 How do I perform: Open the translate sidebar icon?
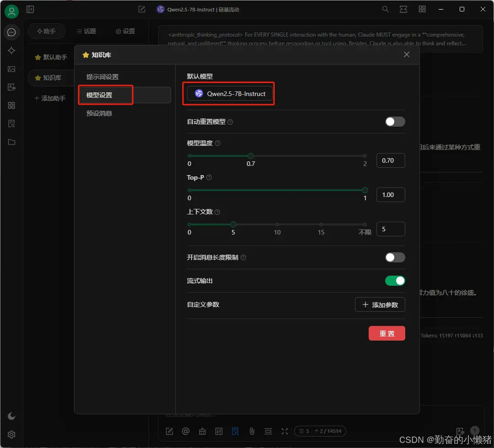click(x=11, y=87)
